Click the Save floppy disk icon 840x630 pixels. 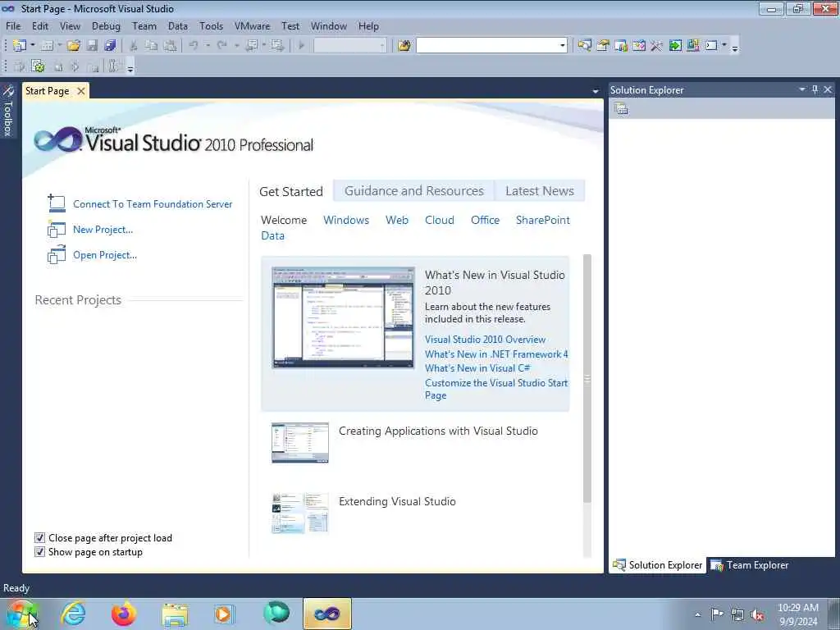[x=92, y=46]
